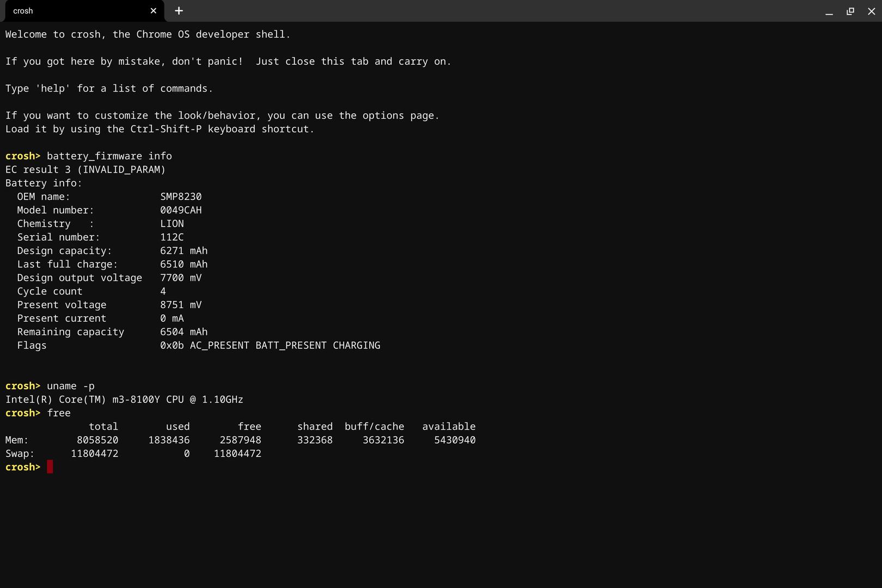Minimize the crosh terminal window
Screen dimensions: 882x588
click(829, 11)
